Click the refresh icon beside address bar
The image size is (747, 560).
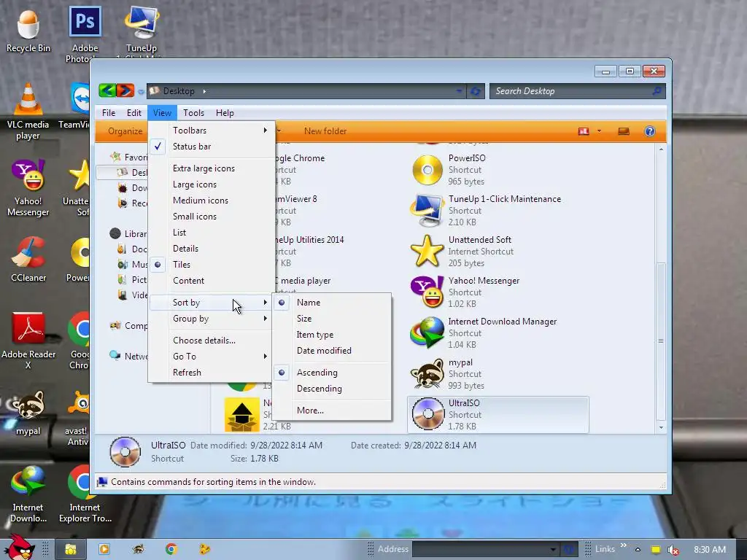coord(475,91)
